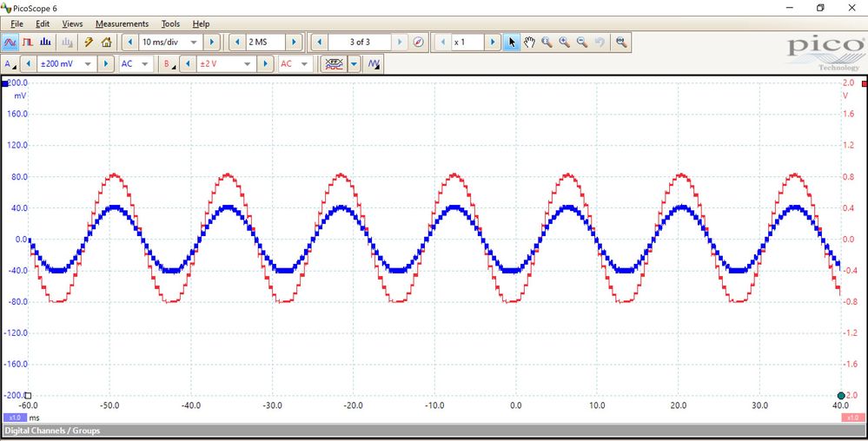
Task: Click next arrow for sample count 2 MS
Action: [294, 42]
